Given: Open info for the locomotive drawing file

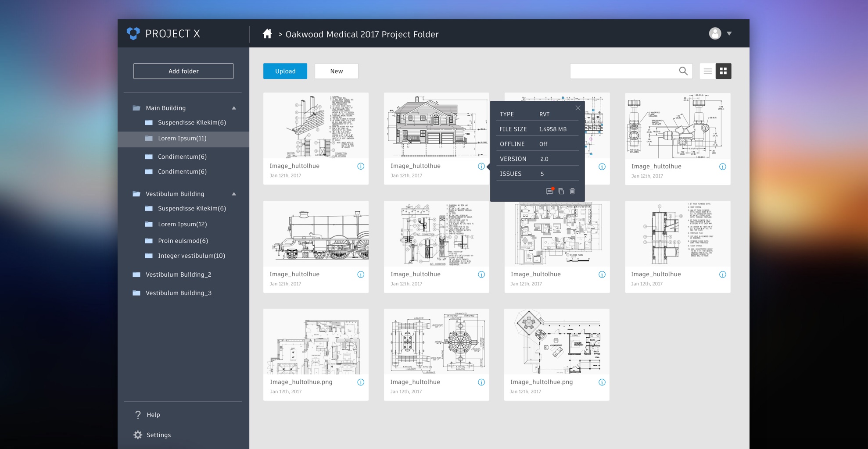Looking at the screenshot, I should 361,274.
